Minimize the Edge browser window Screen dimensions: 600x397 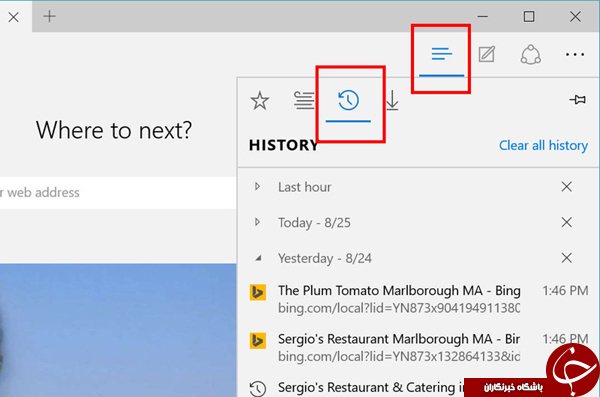[x=483, y=16]
